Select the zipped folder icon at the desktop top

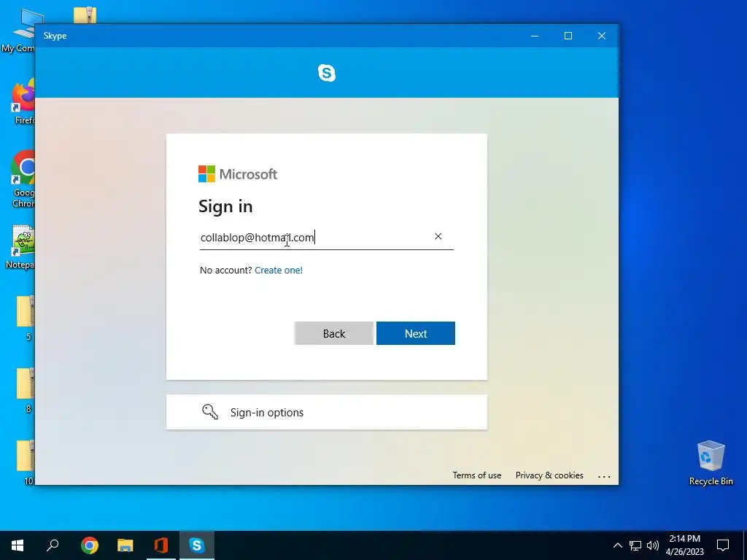[x=85, y=15]
